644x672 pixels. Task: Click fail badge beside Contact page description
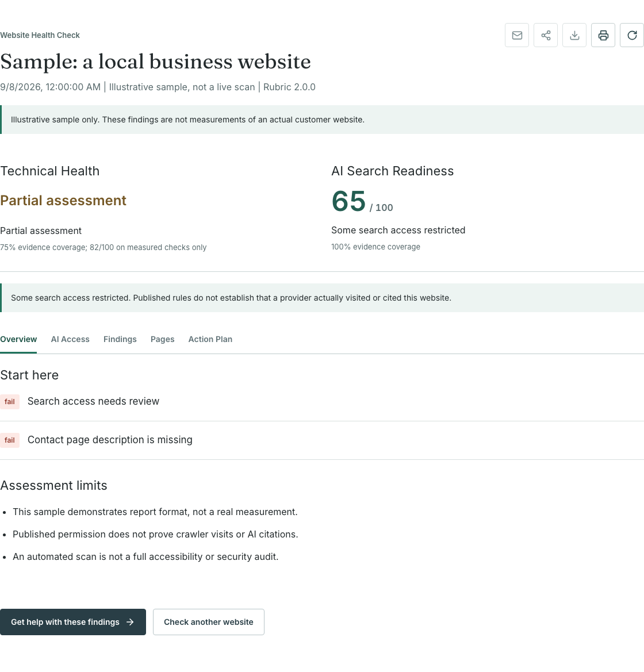click(9, 440)
